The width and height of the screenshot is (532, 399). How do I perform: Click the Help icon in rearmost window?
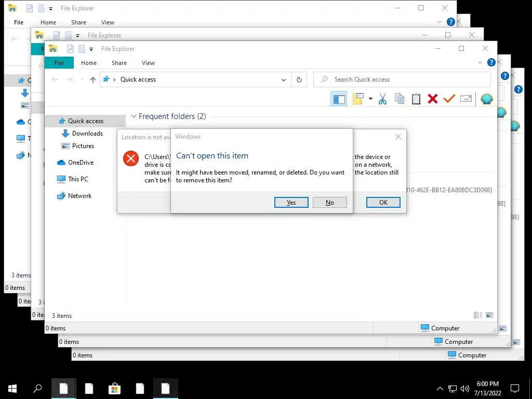click(450, 22)
